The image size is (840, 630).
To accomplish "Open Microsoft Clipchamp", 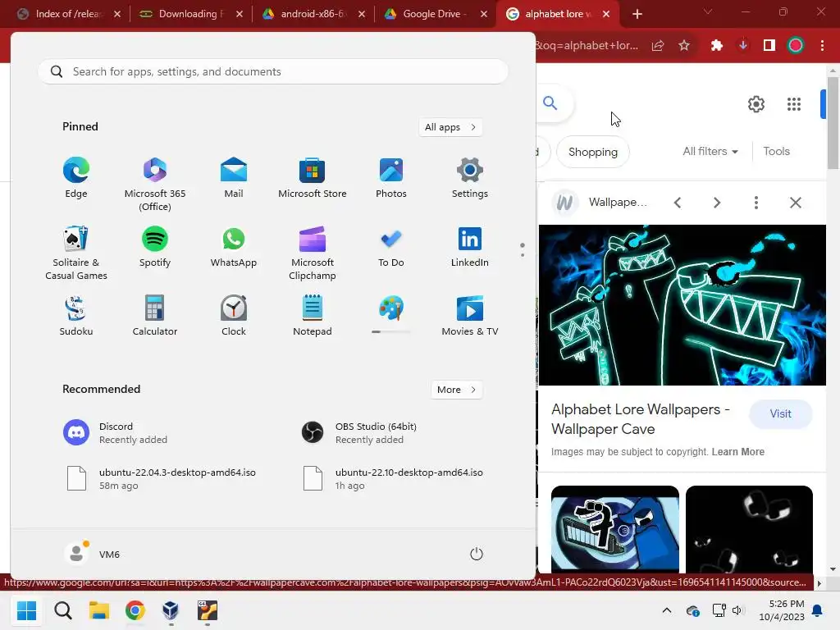I will (313, 253).
